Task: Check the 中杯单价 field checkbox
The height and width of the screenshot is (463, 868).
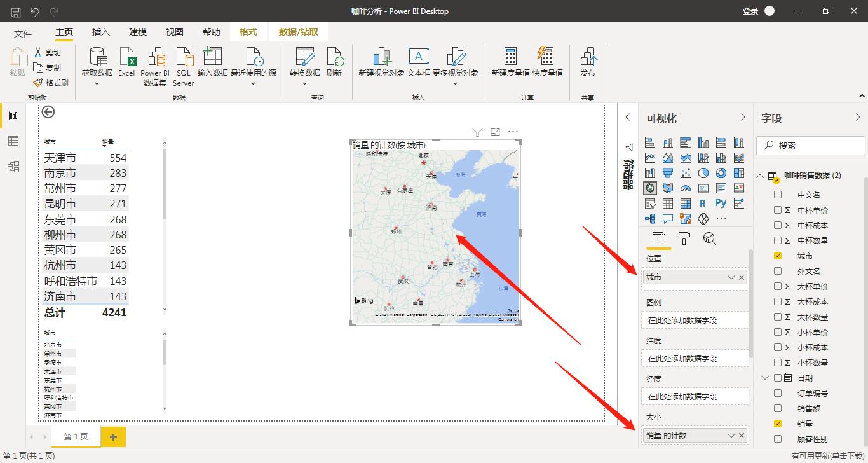Action: coord(778,210)
